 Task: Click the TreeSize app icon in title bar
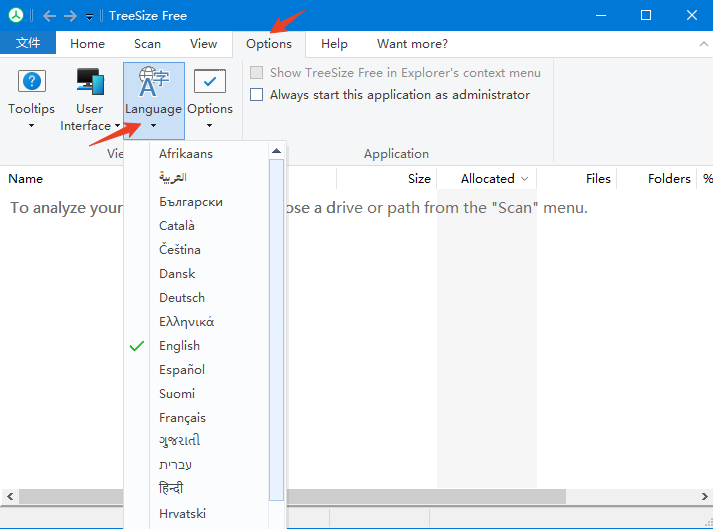coord(15,16)
